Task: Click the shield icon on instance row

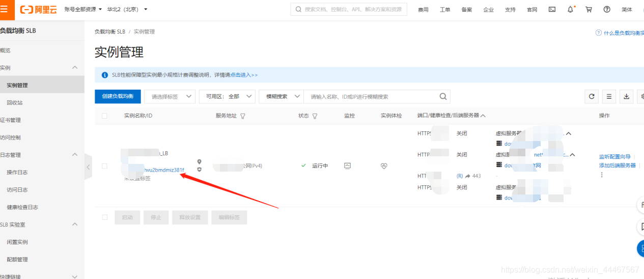Action: [x=199, y=169]
